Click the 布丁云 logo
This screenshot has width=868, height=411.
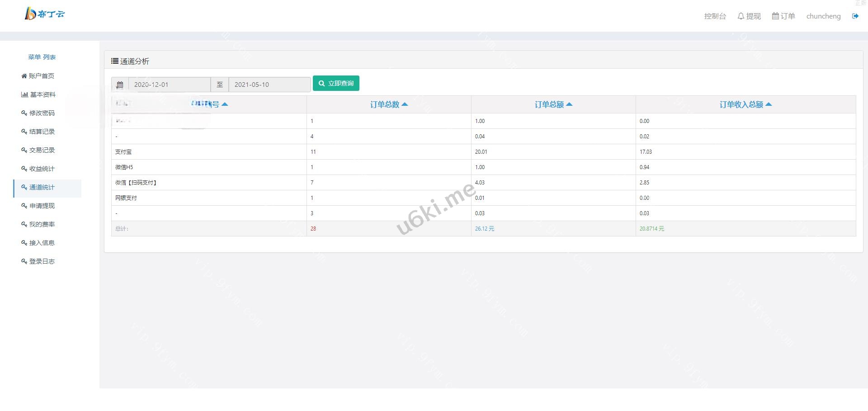(45, 14)
